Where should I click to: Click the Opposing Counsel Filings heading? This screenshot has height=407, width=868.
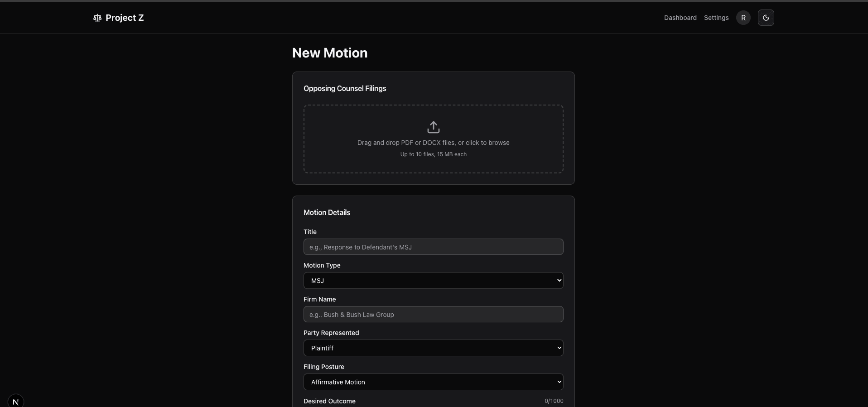(x=345, y=88)
